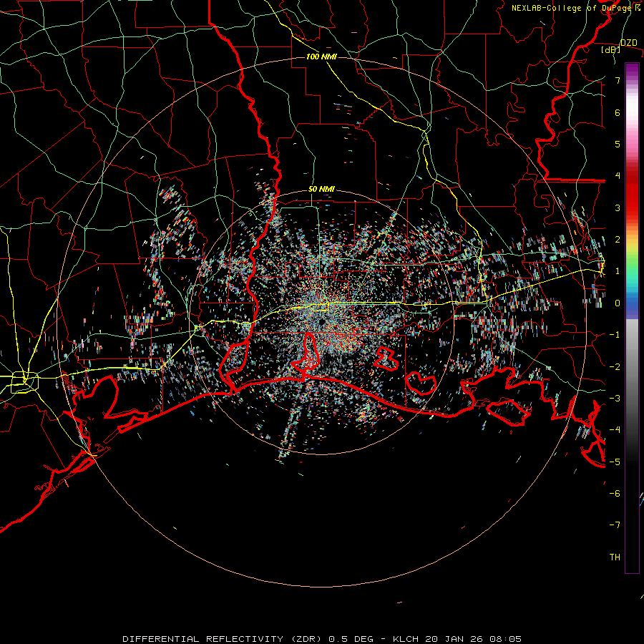Viewport: 644px width, 644px height.
Task: Click the "100 NMI" range ring label
Action: tap(321, 57)
